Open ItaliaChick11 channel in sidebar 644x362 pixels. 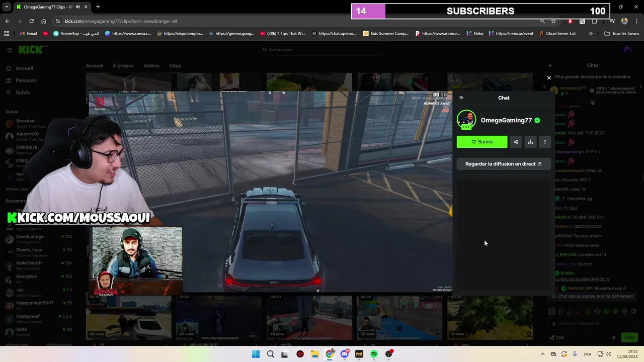(x=39, y=265)
